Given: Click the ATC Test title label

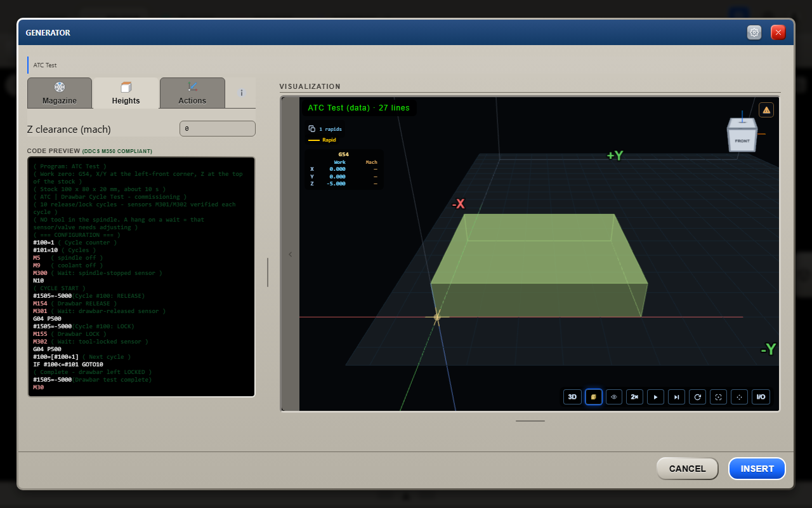Looking at the screenshot, I should coord(45,65).
